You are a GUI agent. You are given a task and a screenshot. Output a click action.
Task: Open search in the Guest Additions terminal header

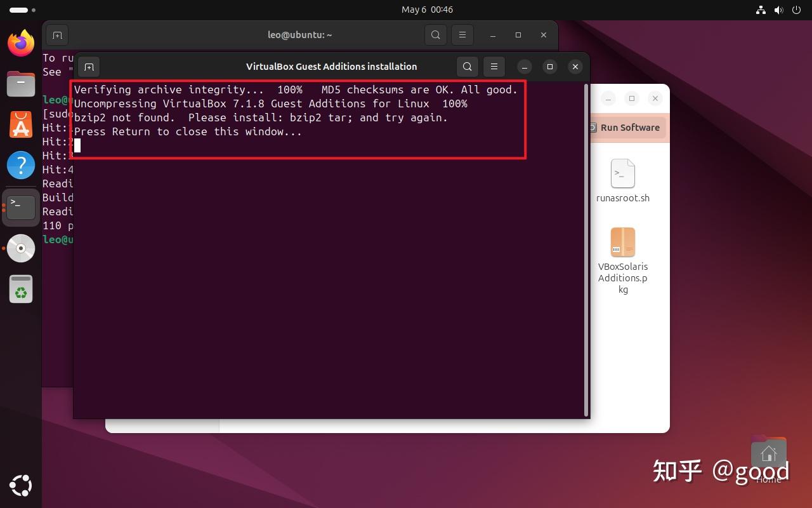(x=467, y=66)
